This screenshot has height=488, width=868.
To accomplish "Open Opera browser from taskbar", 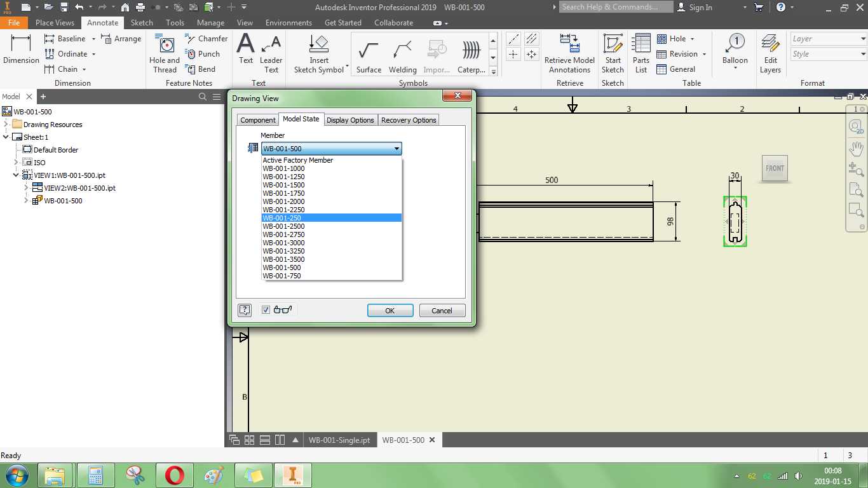I will 175,475.
